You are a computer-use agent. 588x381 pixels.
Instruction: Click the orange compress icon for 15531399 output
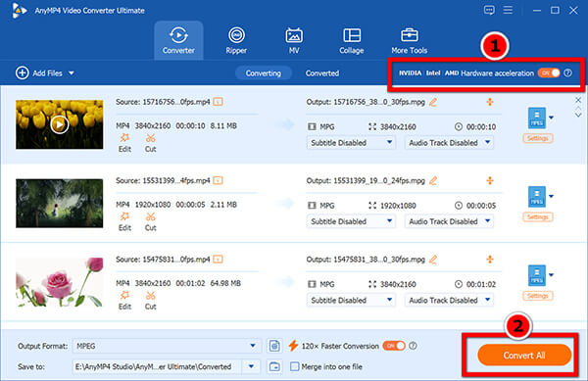pos(490,180)
